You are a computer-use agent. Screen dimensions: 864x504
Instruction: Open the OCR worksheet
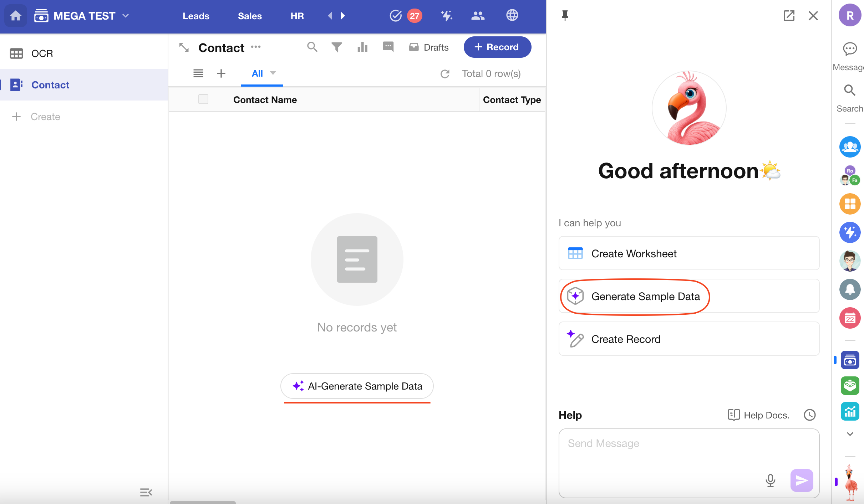click(x=42, y=53)
